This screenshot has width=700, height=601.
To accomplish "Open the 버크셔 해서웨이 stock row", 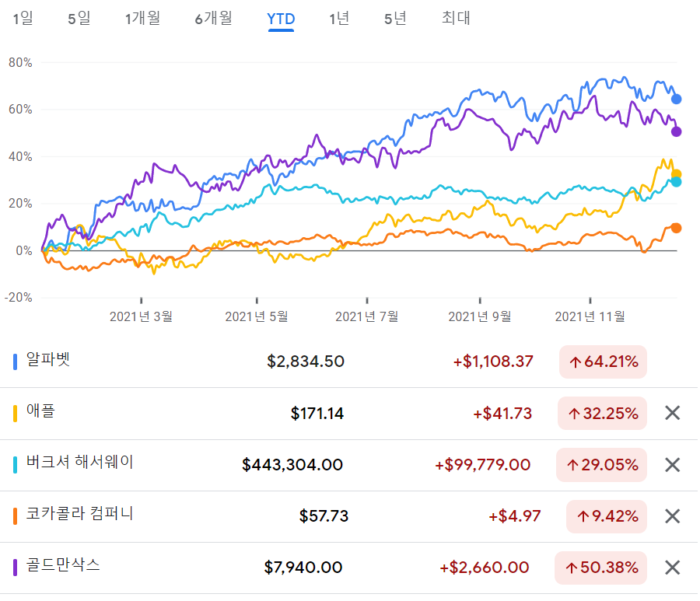I will click(348, 465).
